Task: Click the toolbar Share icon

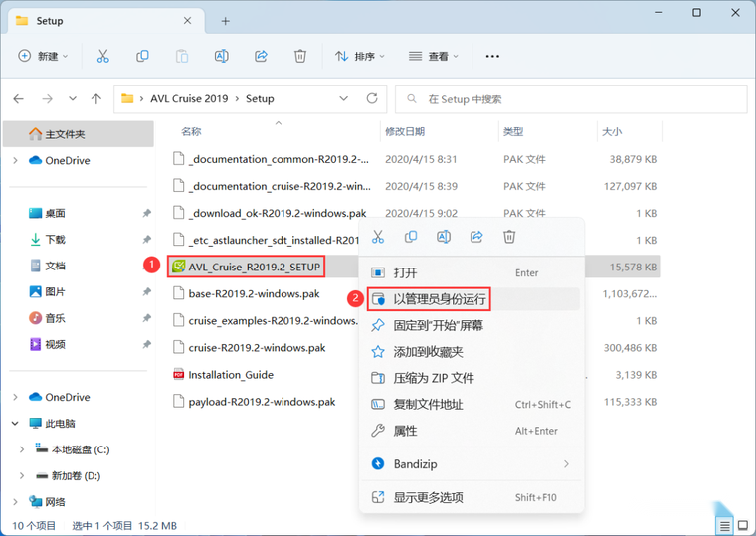Action: [261, 56]
